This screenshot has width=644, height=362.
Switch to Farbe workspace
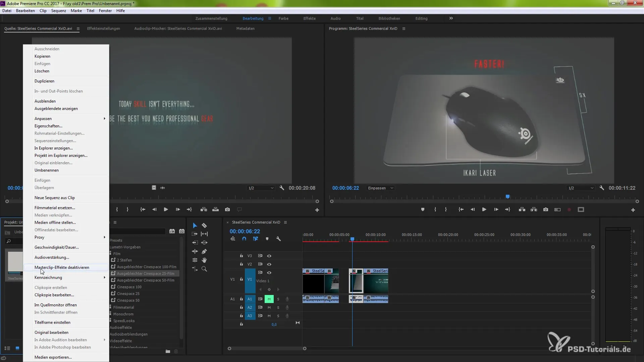pyautogui.click(x=283, y=18)
